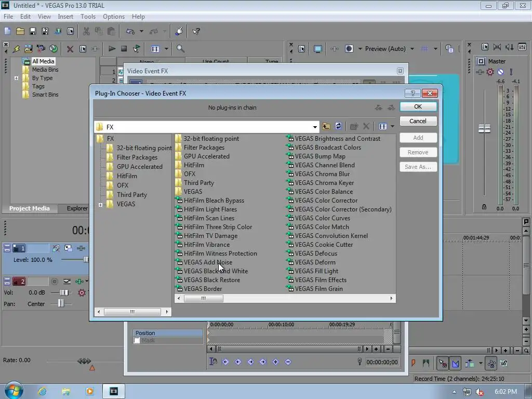Open the Preview (Auto) quality dropdown
This screenshot has width=532, height=399.
(412, 49)
